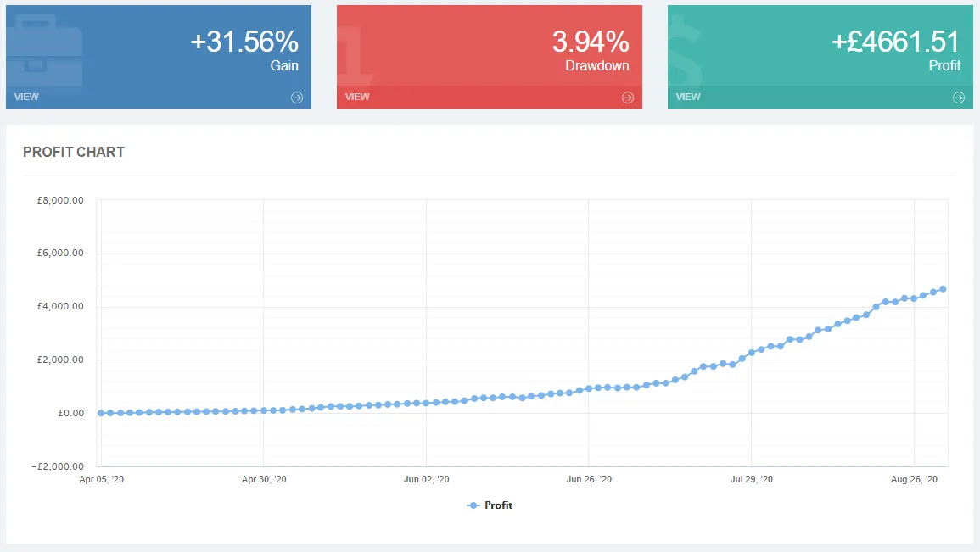This screenshot has height=552, width=980.
Task: Select the 3.94% Drawdown value
Action: point(590,42)
